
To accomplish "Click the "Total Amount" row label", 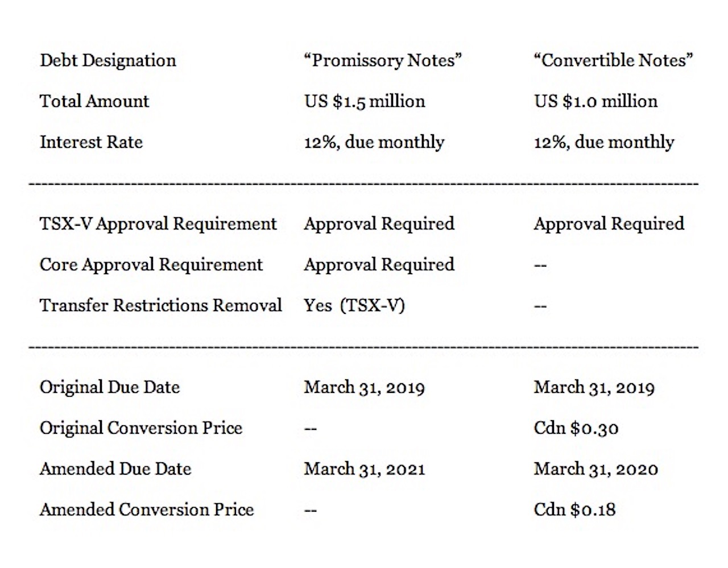I will (x=94, y=101).
